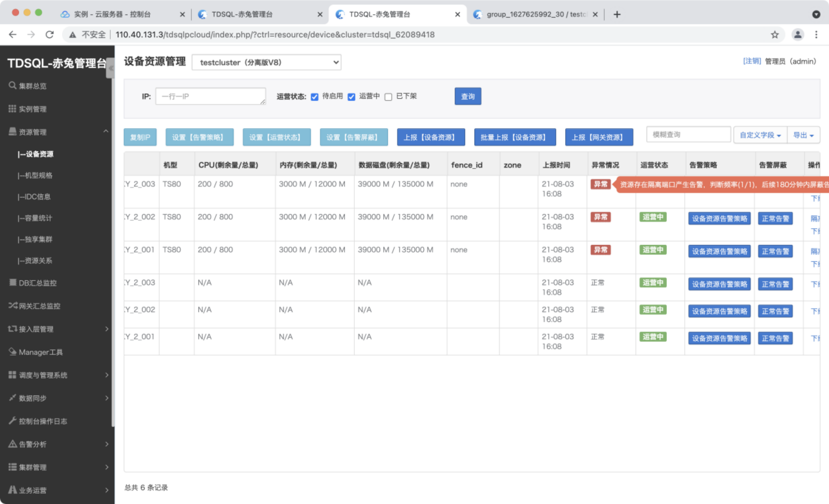Image resolution: width=829 pixels, height=504 pixels.
Task: Click 设备资源告警策略 in TS80 Y_2_002 row
Action: [719, 218]
